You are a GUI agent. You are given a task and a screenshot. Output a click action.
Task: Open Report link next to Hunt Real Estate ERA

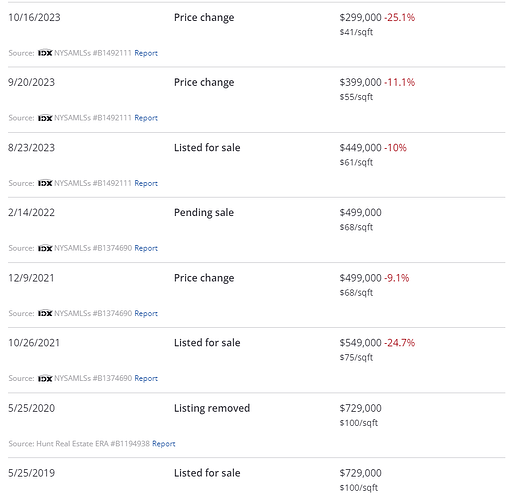pos(164,444)
